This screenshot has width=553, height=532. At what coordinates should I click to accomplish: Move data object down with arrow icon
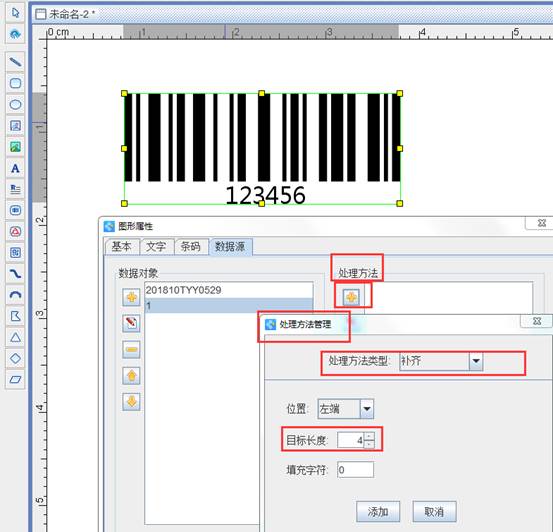pos(132,402)
